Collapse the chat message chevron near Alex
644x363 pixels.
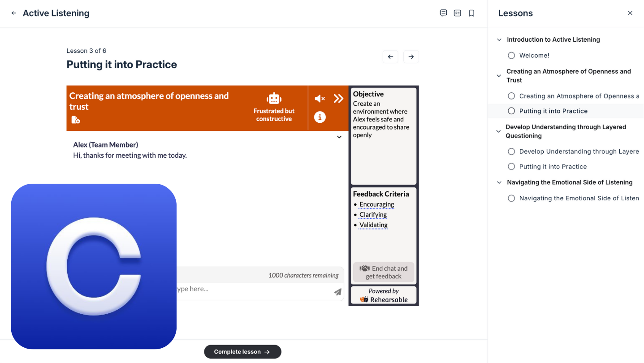click(339, 137)
